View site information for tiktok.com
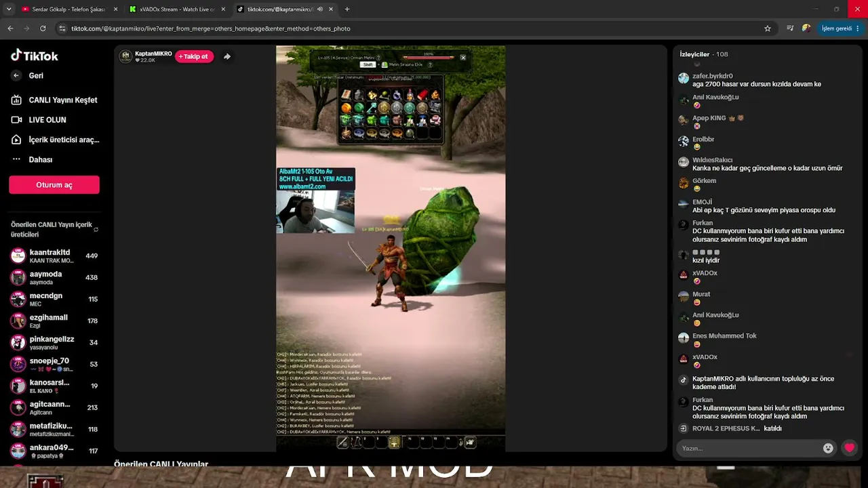 click(x=62, y=28)
